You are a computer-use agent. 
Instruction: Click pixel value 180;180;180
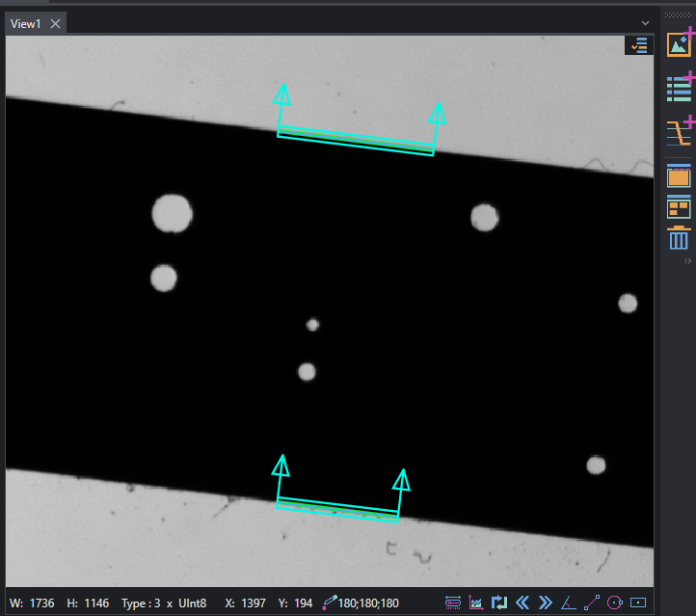coord(368,603)
